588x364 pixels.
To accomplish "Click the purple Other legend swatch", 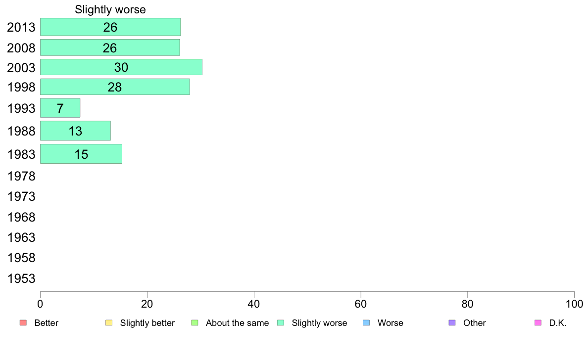I will coord(452,323).
